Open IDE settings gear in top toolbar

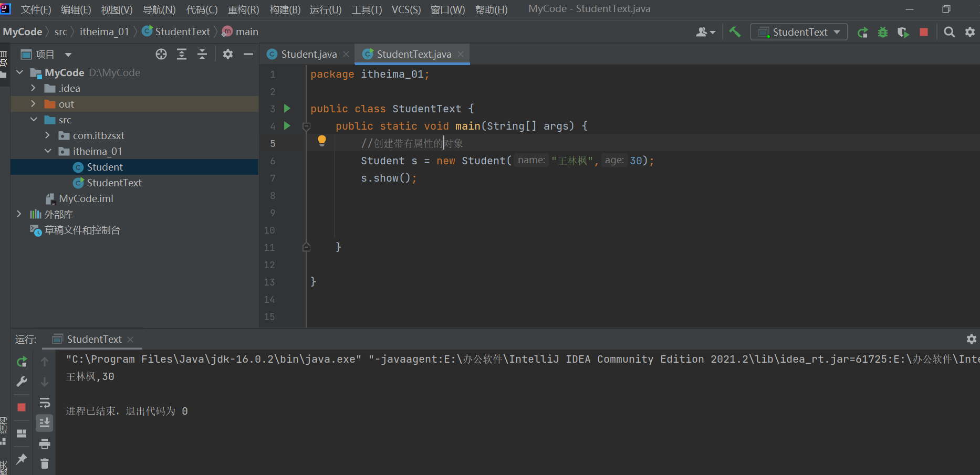970,32
